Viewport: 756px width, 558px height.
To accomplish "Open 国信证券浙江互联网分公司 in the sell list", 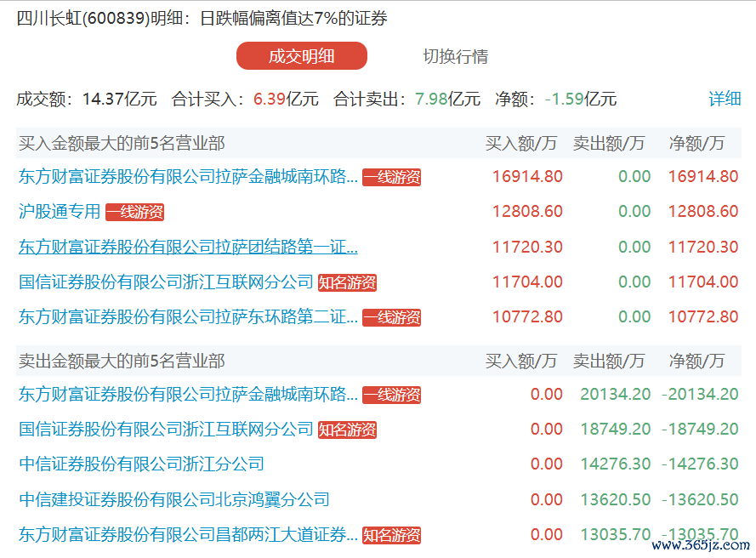I will [x=166, y=430].
